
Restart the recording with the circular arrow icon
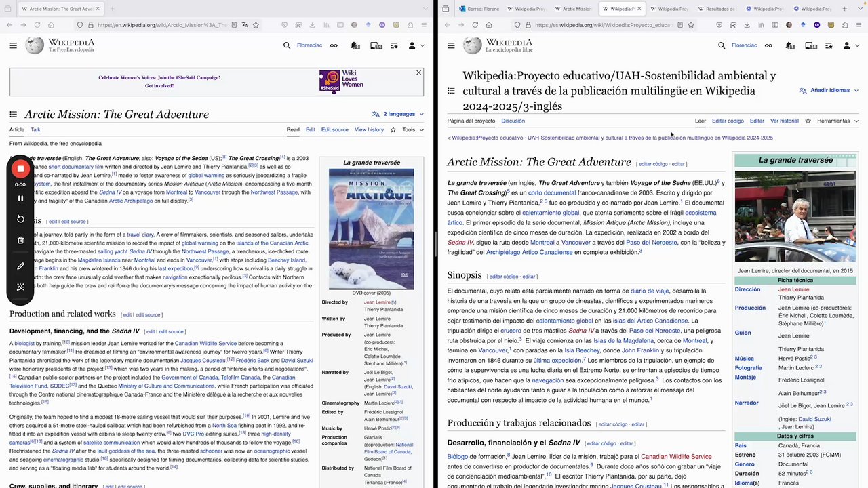tap(20, 219)
